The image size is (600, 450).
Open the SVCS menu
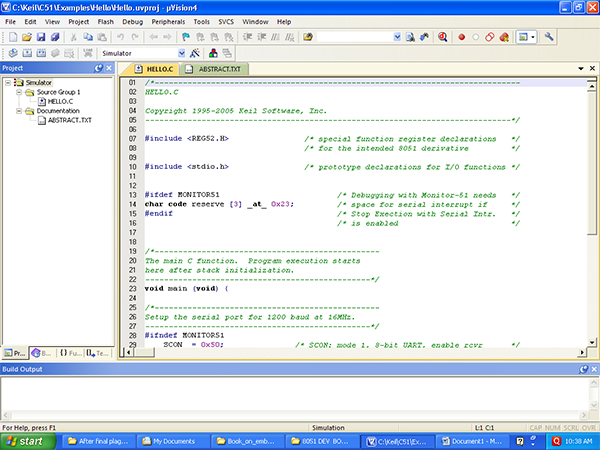pyautogui.click(x=226, y=22)
